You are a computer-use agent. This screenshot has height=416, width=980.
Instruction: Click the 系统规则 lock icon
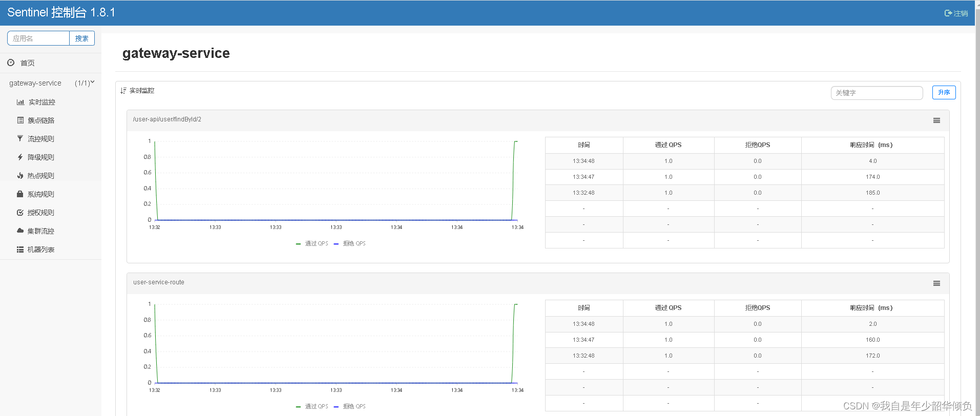click(x=20, y=194)
